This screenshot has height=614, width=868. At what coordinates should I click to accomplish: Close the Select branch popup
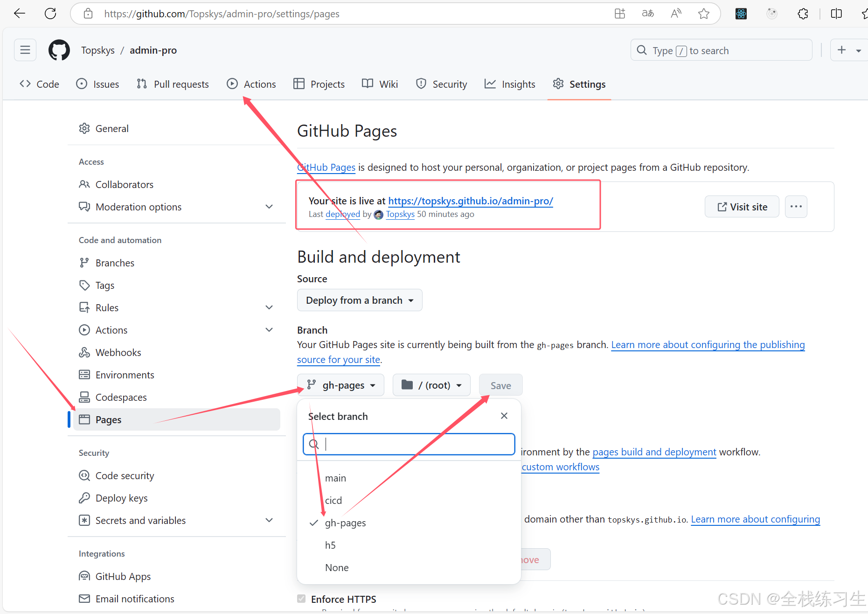coord(504,416)
